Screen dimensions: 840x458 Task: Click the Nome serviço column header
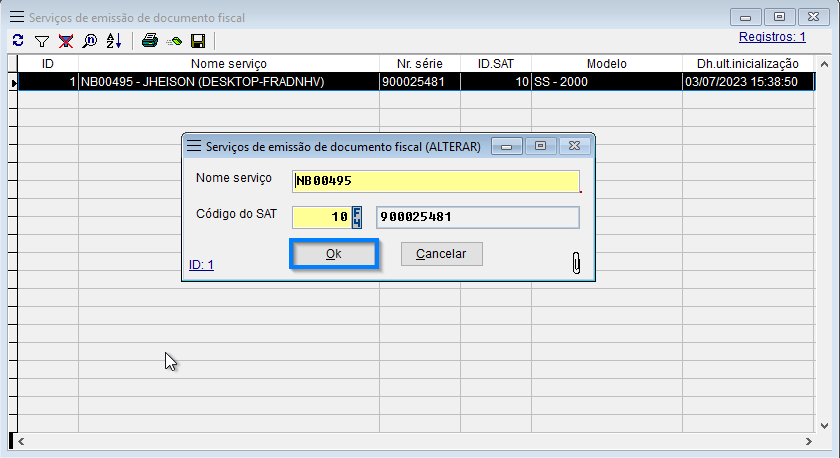tap(228, 64)
